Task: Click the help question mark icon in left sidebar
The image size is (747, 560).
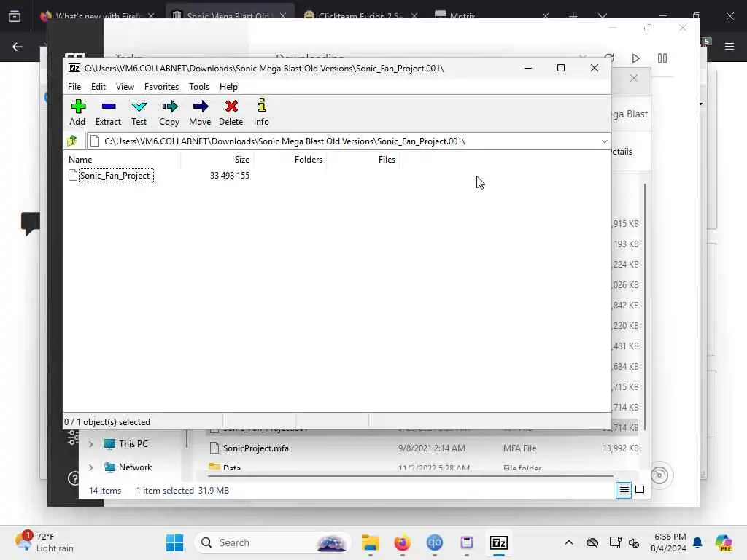Action: [x=74, y=478]
